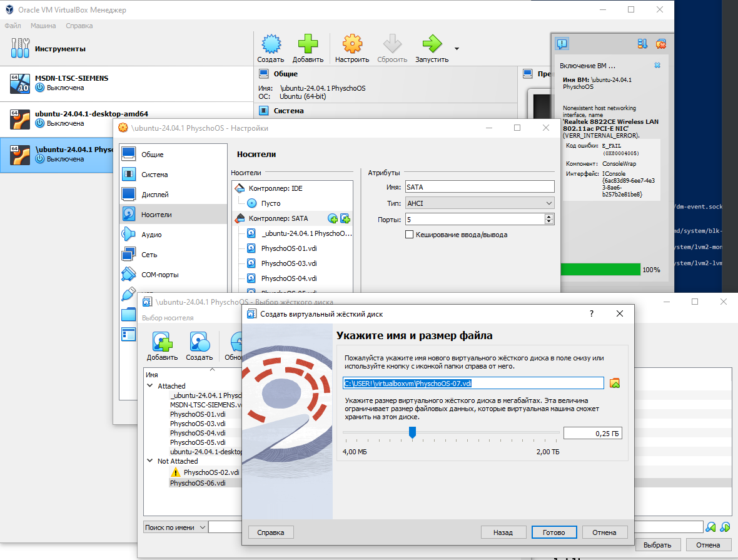The image size is (738, 560).
Task: Toggle Кеширование ввода/вывода checkbox
Action: [x=410, y=235]
